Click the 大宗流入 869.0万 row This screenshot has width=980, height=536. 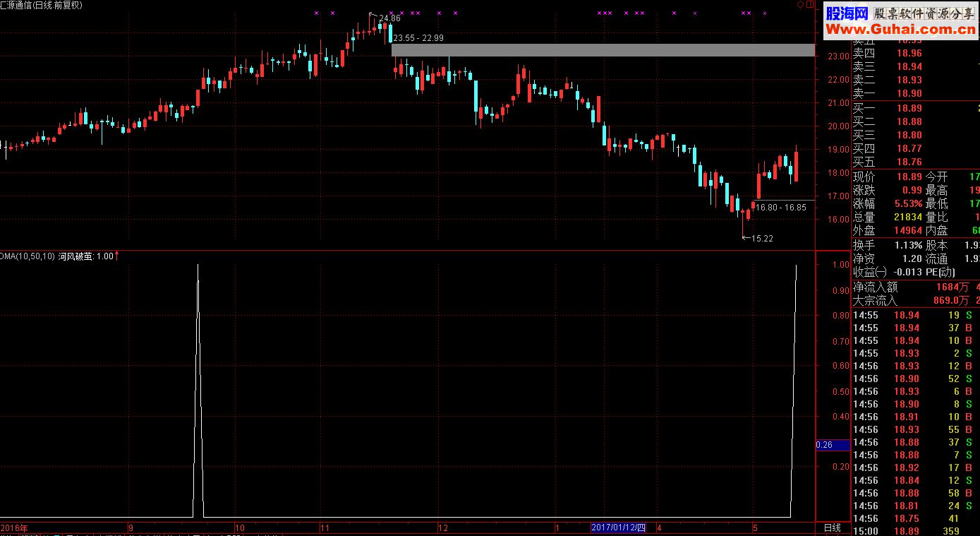916,300
